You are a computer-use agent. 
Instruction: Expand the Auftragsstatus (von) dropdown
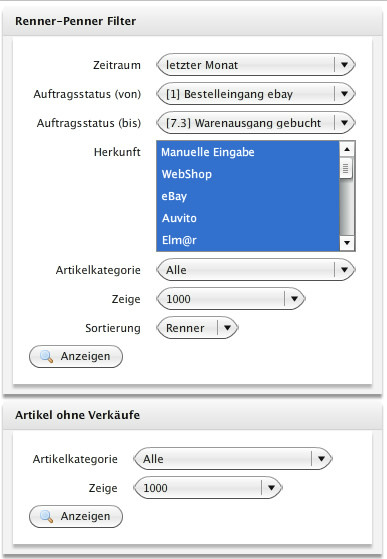(256, 94)
